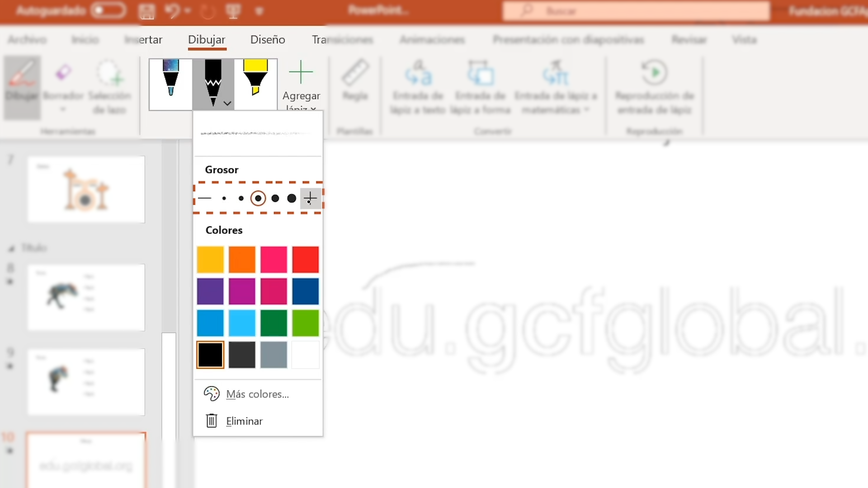Choose the largest thickness dot
Viewport: 868px width, 488px height.
(292, 198)
